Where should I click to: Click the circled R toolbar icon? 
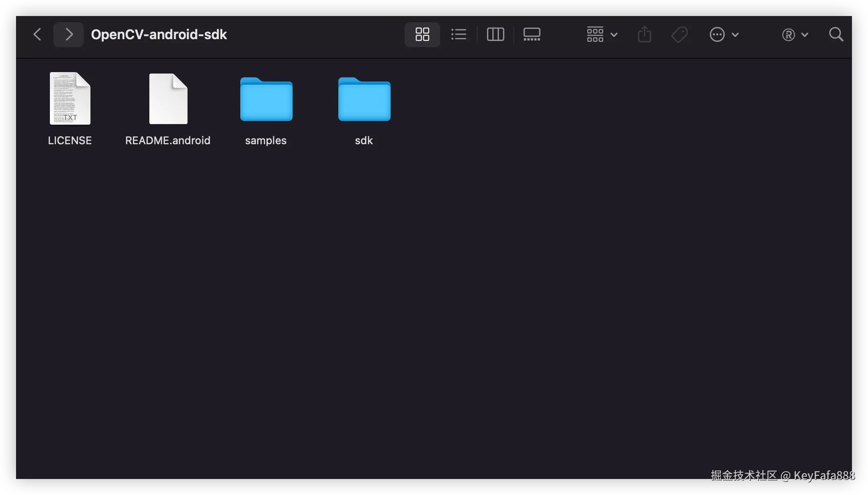pyautogui.click(x=788, y=35)
